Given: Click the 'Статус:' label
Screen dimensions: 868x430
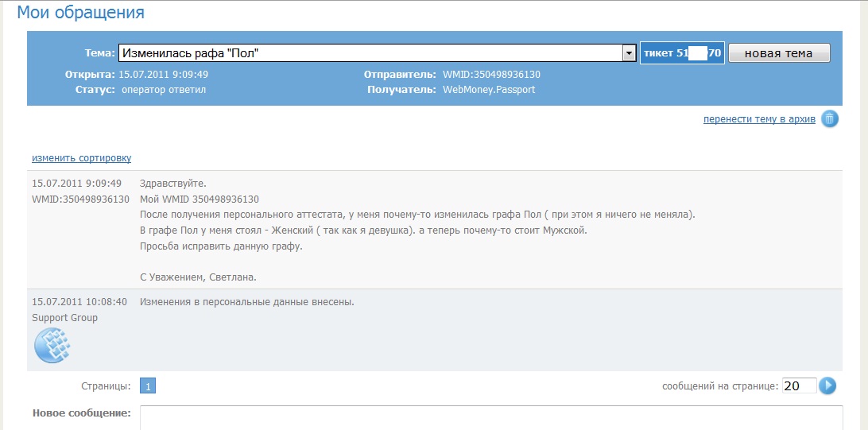Looking at the screenshot, I should click(95, 89).
